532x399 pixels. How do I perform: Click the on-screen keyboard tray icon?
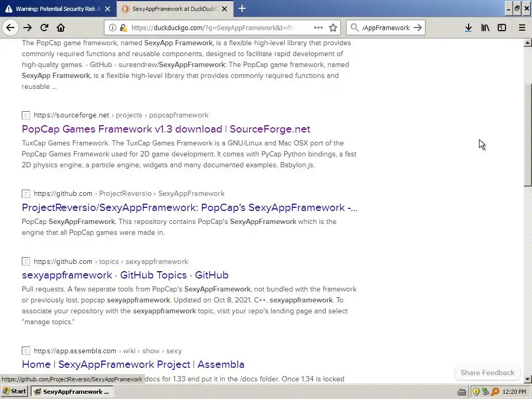coord(462,392)
